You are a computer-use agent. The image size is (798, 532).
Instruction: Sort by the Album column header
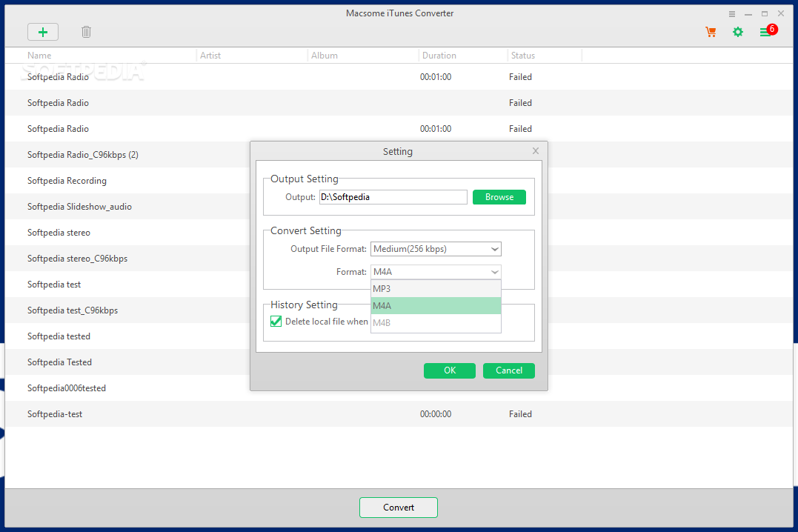[x=325, y=56]
